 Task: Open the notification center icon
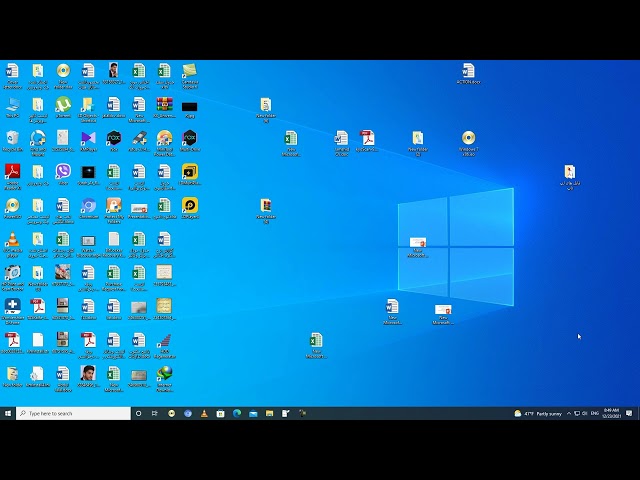pos(629,413)
